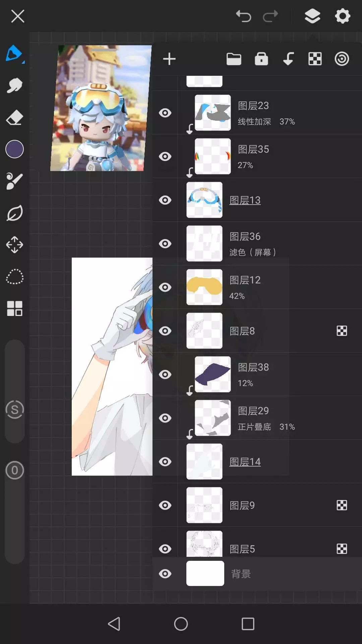This screenshot has height=644, width=362.
Task: Select dark purple thumbnail of 图层38
Action: coord(213,374)
